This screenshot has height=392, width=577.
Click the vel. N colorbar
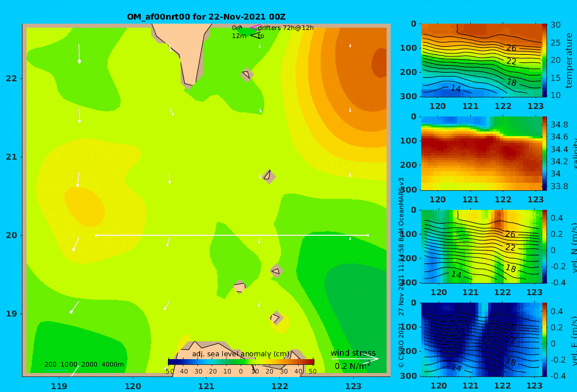click(545, 246)
